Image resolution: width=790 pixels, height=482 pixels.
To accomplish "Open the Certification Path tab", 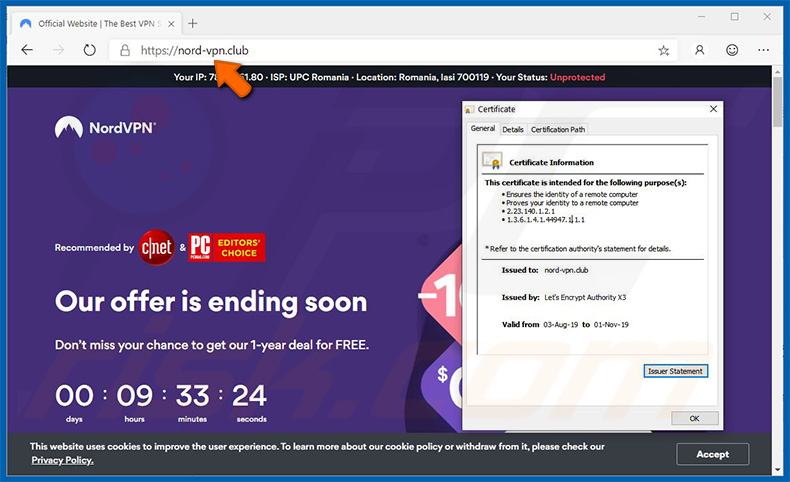I will [558, 129].
